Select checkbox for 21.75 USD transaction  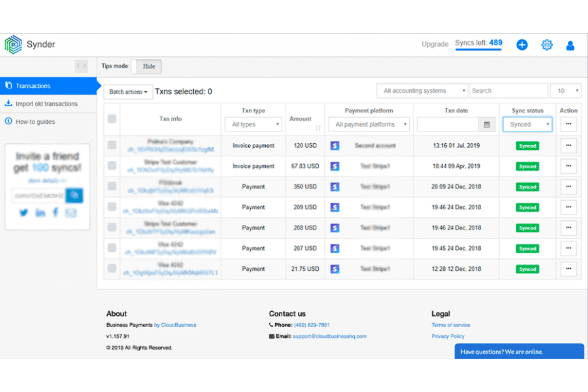pos(112,268)
